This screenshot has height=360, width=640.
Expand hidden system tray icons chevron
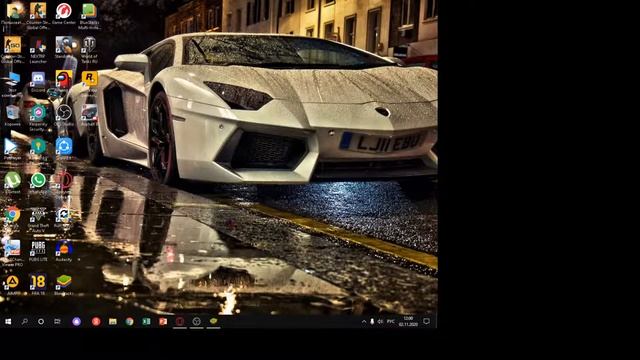coord(364,322)
